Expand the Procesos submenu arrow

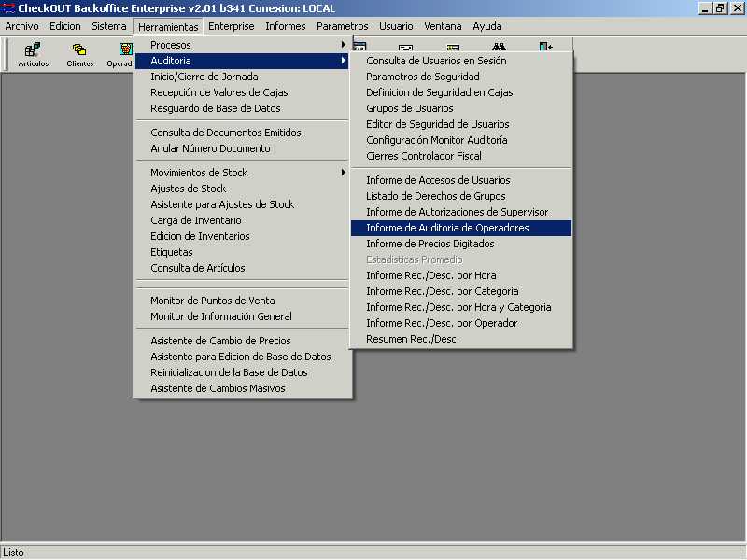[343, 45]
